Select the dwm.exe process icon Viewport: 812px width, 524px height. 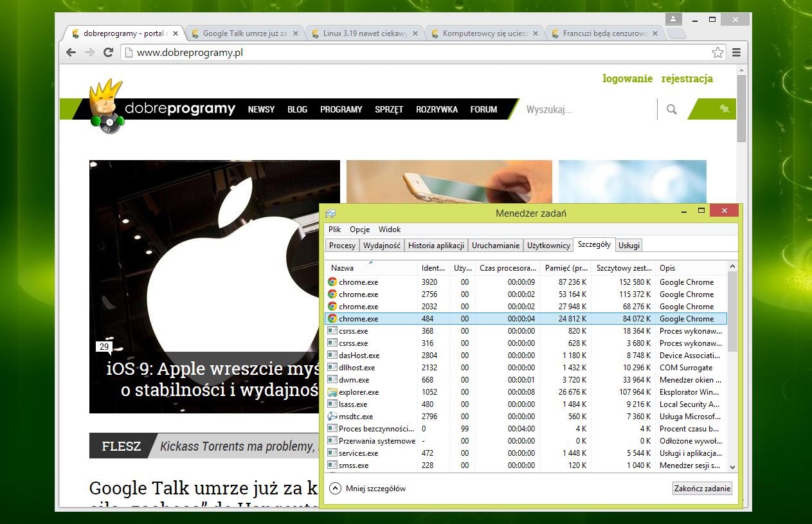point(332,379)
